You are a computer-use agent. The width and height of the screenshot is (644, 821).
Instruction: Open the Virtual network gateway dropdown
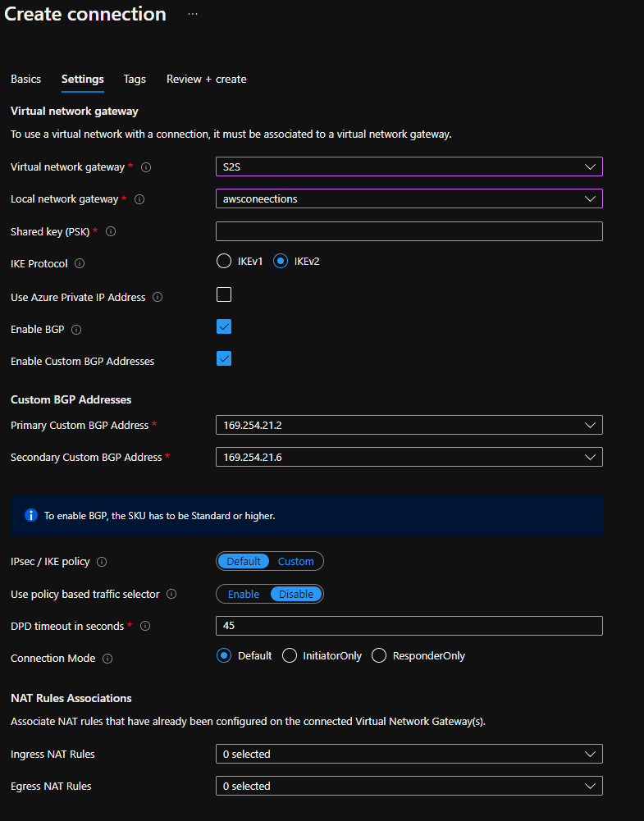pos(590,166)
